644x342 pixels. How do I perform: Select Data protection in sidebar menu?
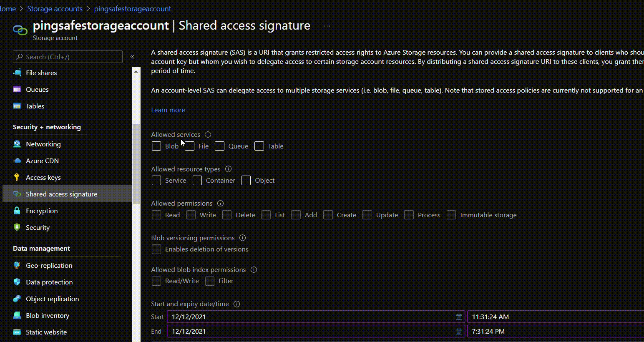click(x=49, y=282)
